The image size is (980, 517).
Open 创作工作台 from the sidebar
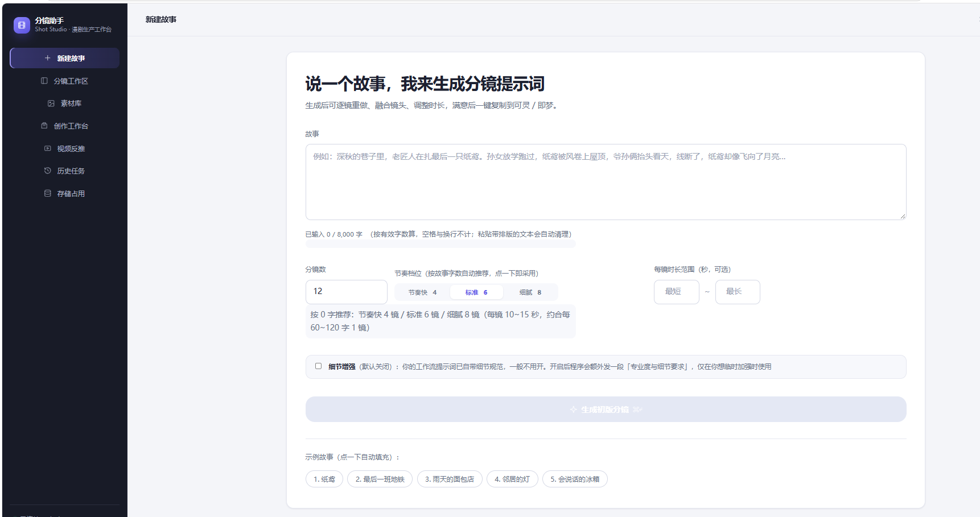[64, 126]
